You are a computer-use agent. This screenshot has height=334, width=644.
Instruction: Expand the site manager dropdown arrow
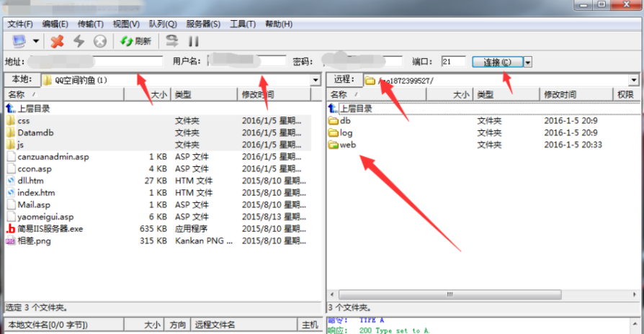click(x=36, y=41)
